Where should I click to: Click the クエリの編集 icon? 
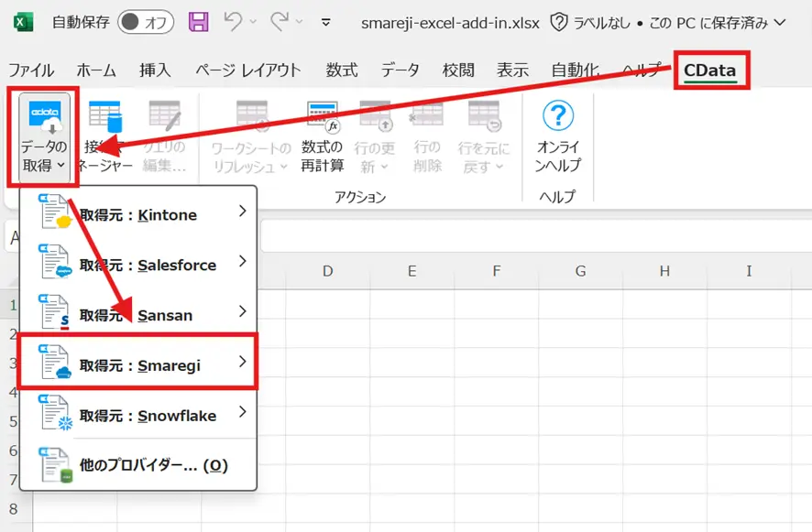click(x=165, y=116)
